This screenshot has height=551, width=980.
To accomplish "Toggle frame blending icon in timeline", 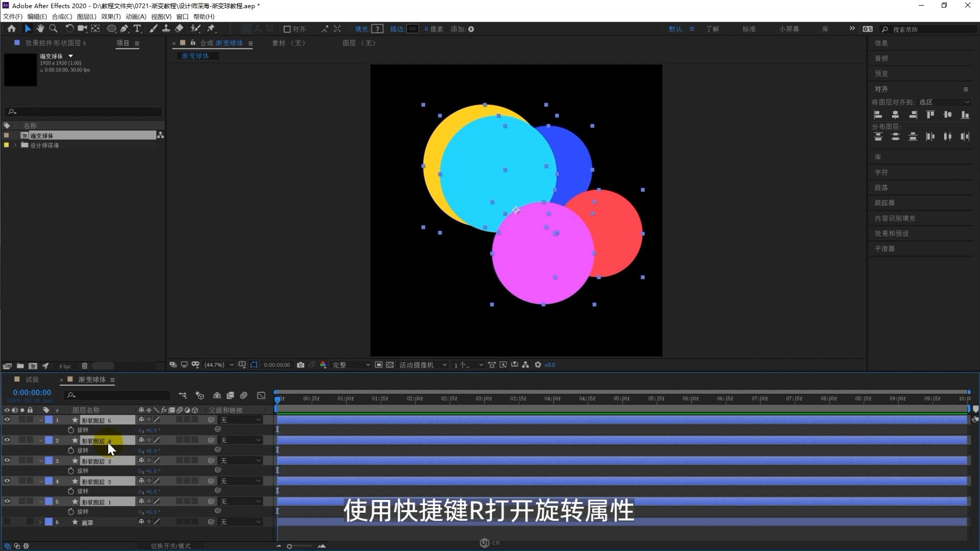I will pos(230,395).
